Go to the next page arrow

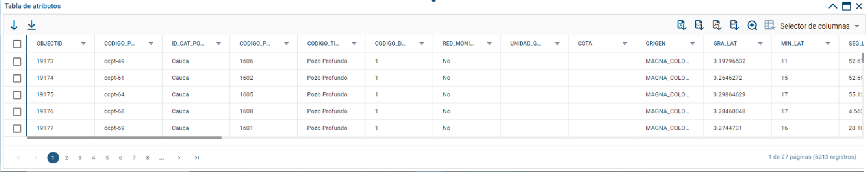tap(179, 158)
